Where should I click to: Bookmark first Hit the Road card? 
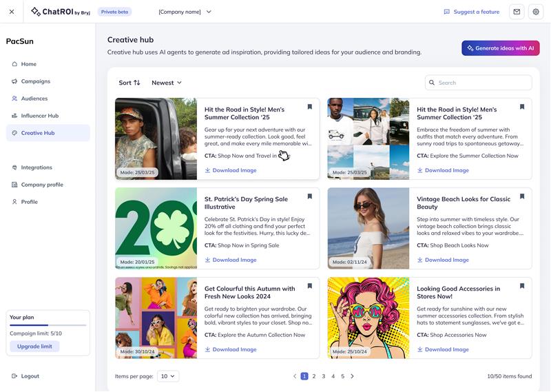click(x=309, y=107)
